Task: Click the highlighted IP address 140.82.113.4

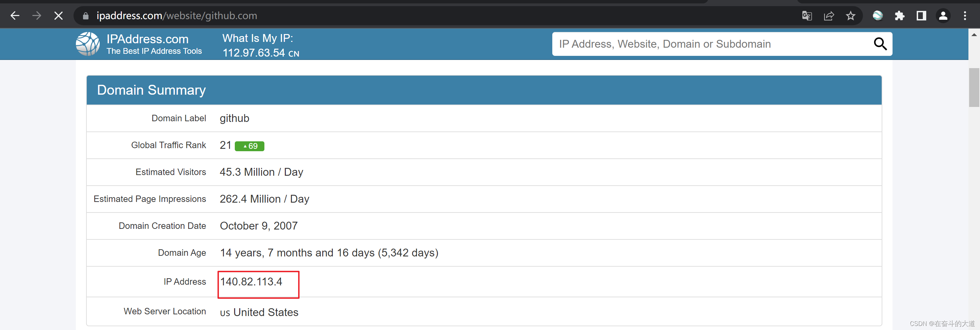Action: point(251,282)
